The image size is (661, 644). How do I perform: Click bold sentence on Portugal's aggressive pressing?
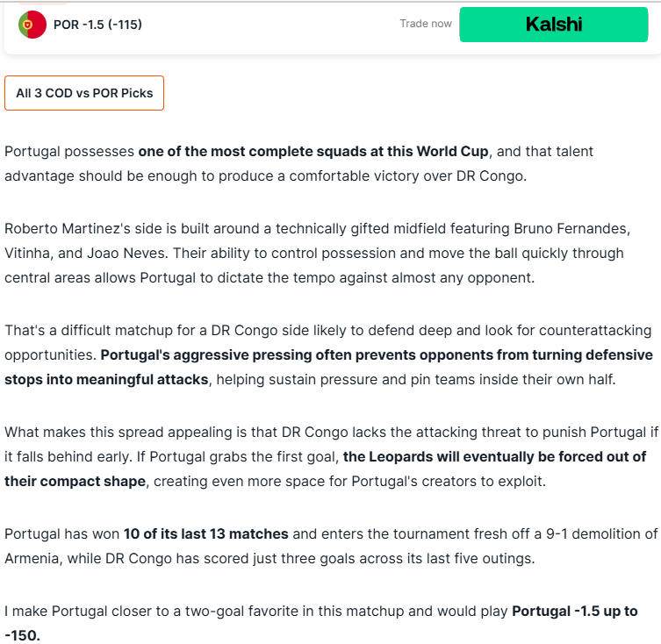[329, 367]
